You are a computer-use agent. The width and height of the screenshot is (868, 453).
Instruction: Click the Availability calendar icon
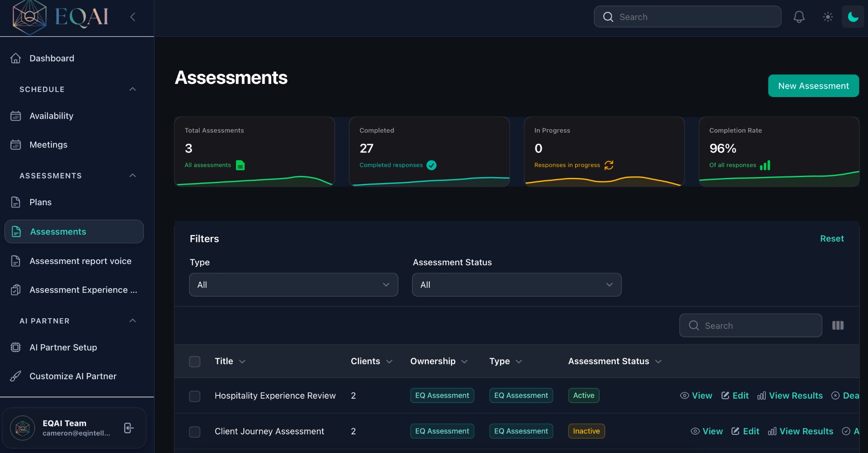tap(16, 116)
